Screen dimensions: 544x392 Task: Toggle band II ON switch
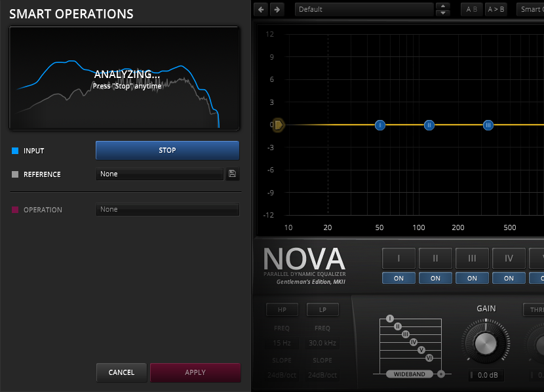[x=435, y=278]
